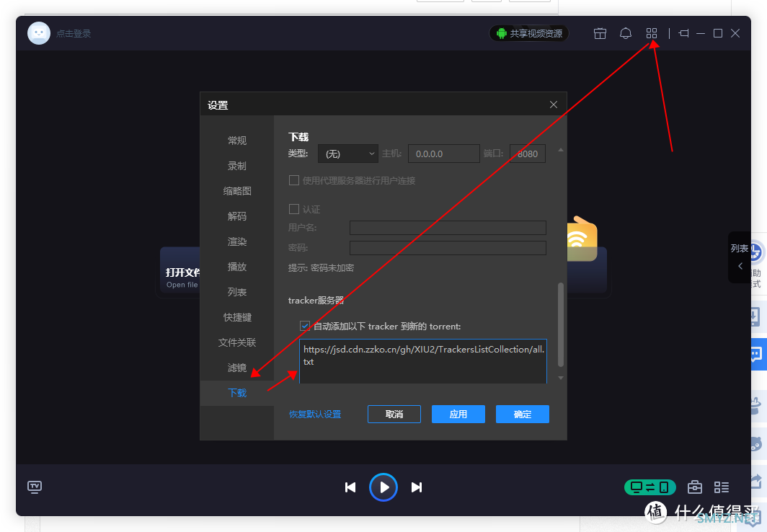Open the main menu grid icon

(651, 33)
